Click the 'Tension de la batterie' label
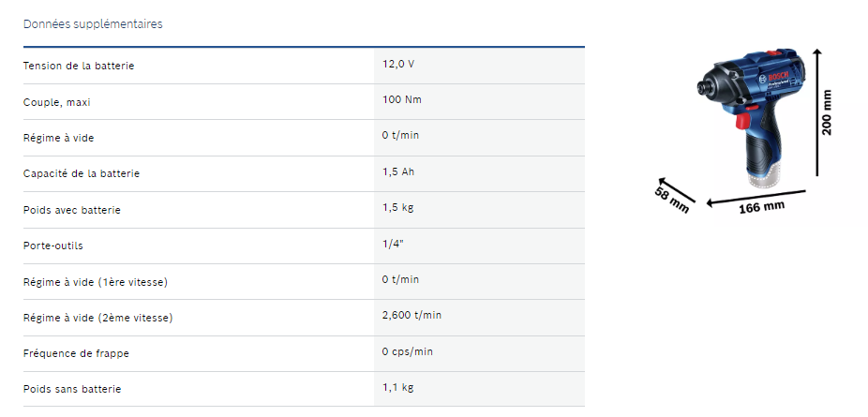The image size is (868, 417). 79,66
